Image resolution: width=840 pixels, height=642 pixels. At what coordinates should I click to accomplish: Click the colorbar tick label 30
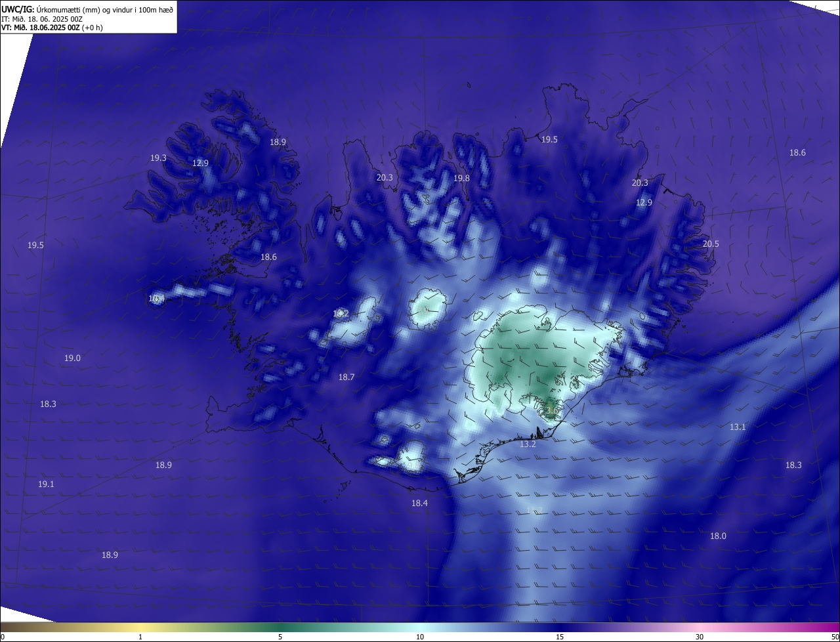[x=700, y=637]
